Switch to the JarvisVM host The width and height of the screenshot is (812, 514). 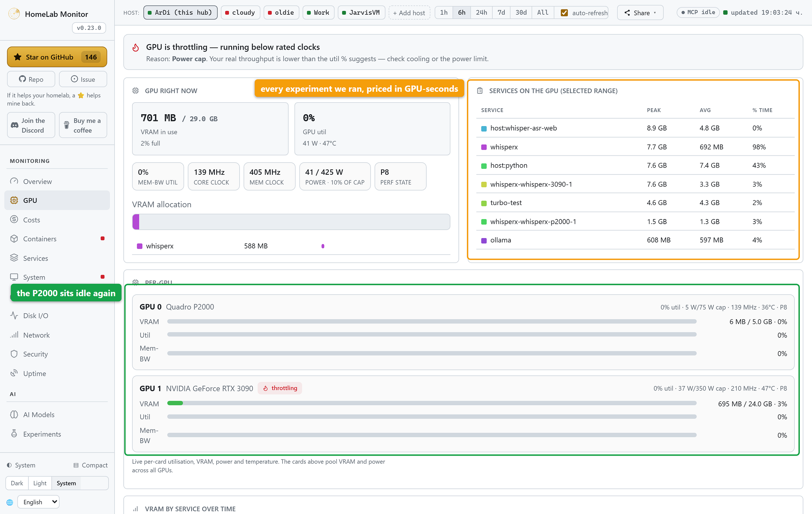coord(361,12)
